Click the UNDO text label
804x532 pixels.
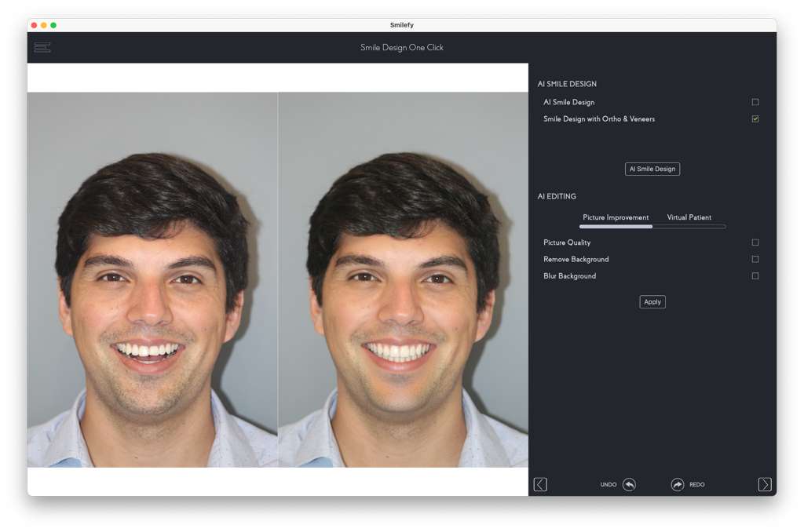tap(608, 485)
